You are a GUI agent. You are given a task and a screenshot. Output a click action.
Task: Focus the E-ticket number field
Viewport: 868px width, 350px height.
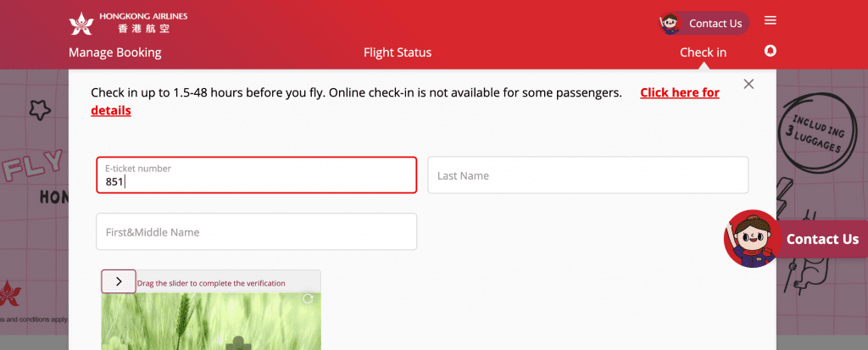click(256, 175)
